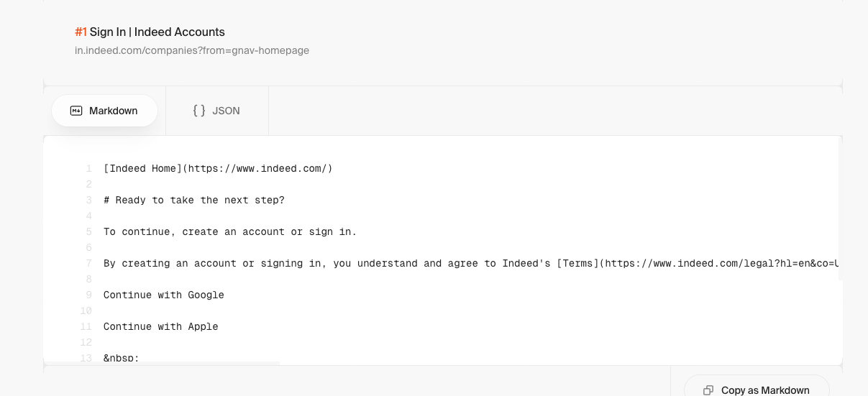Screen dimensions: 868x396
Task: Click the 'Continue with Google' line
Action: 164,295
